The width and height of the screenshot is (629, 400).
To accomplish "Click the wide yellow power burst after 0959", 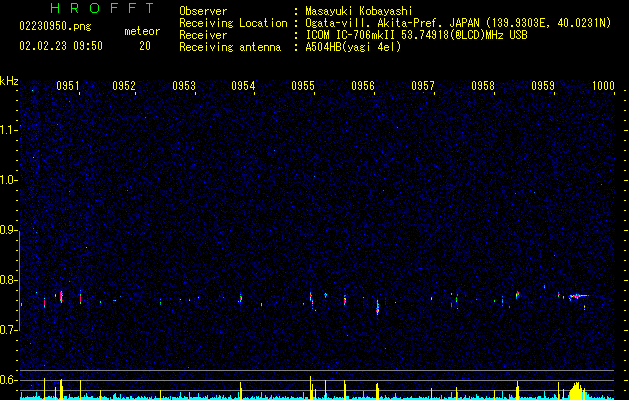I will 576,391.
